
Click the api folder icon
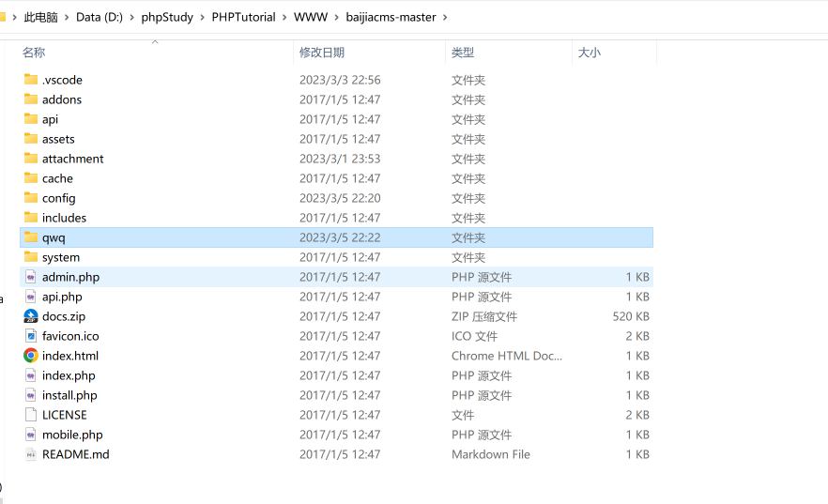[31, 119]
